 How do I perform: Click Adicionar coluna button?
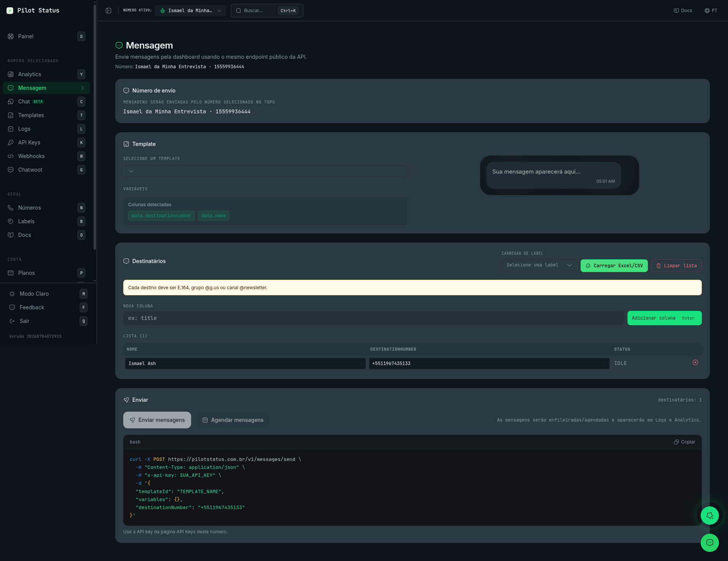tap(665, 318)
